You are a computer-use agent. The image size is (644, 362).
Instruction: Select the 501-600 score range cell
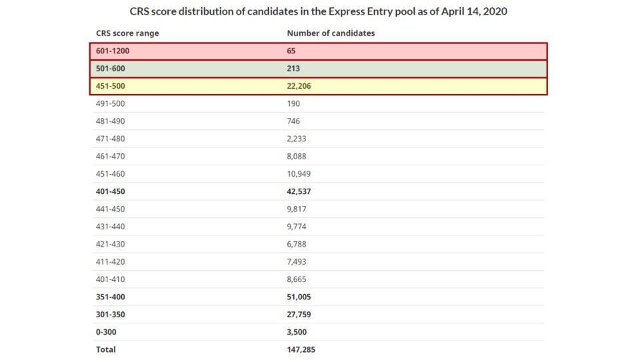tap(110, 69)
